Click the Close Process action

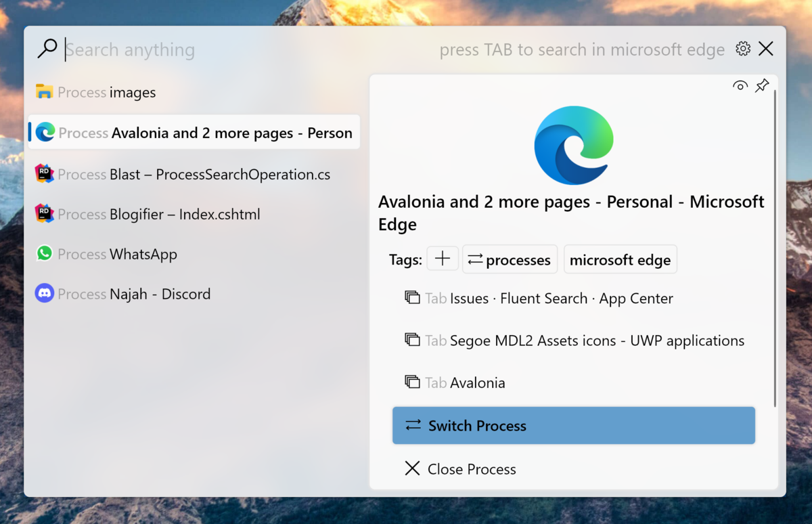(574, 468)
